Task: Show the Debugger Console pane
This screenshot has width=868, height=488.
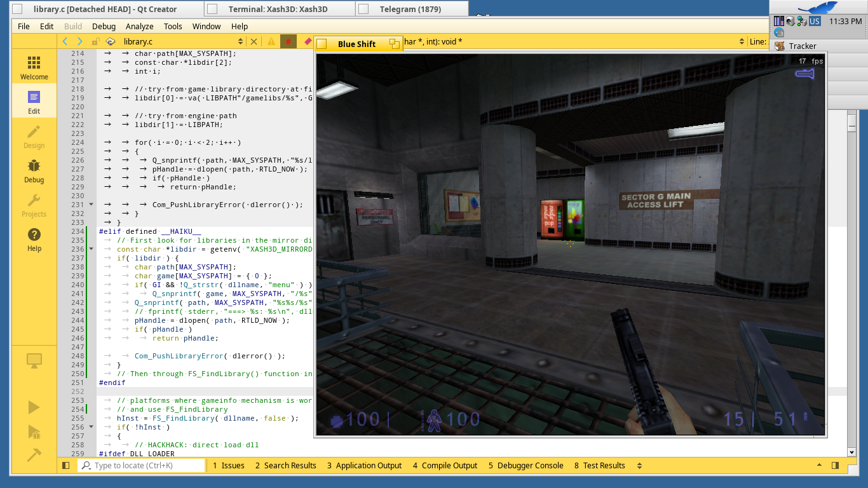Action: point(526,466)
